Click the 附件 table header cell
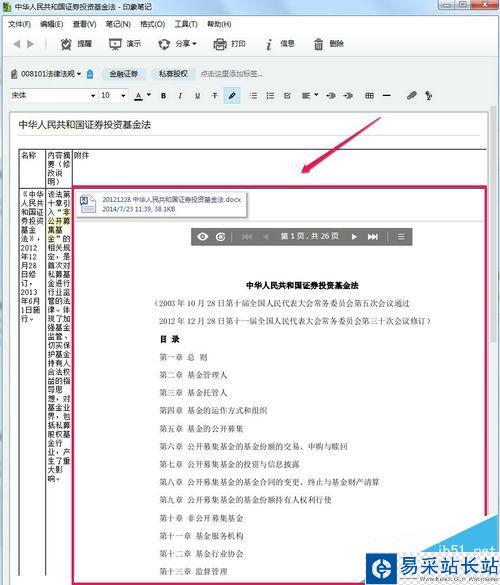 point(279,169)
